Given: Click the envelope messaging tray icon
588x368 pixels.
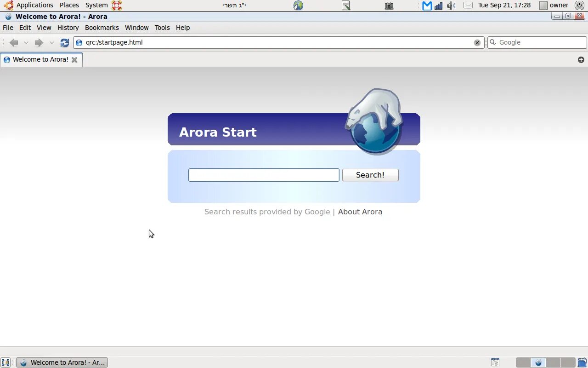Looking at the screenshot, I should (468, 6).
